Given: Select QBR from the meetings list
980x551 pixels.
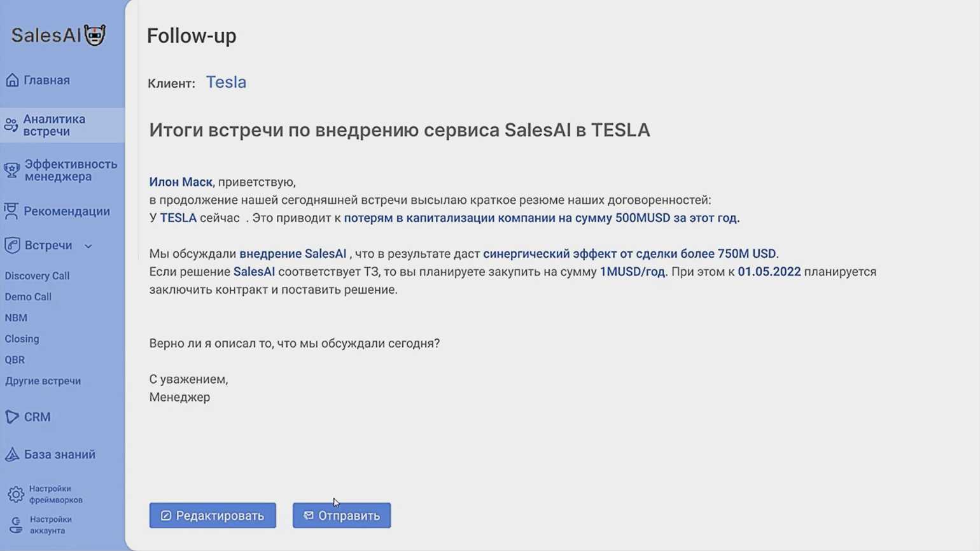Looking at the screenshot, I should tap(15, 360).
